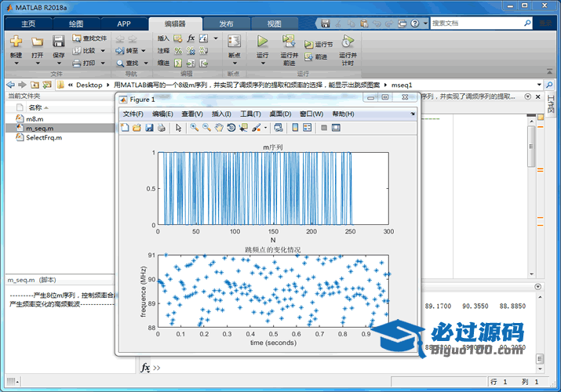Click the Open folder icon in the ribbon
This screenshot has height=392, width=561.
(x=37, y=42)
